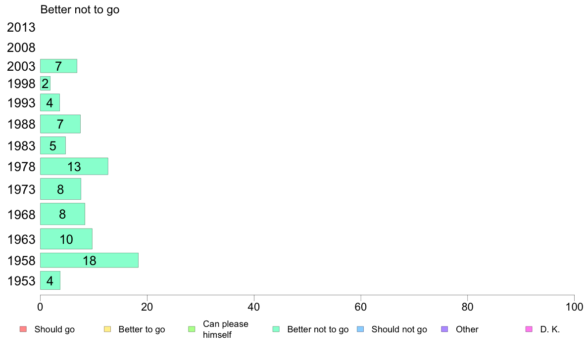This screenshot has height=364, width=588.
Task: Click the teal Better not to go swatch
Action: [x=276, y=329]
